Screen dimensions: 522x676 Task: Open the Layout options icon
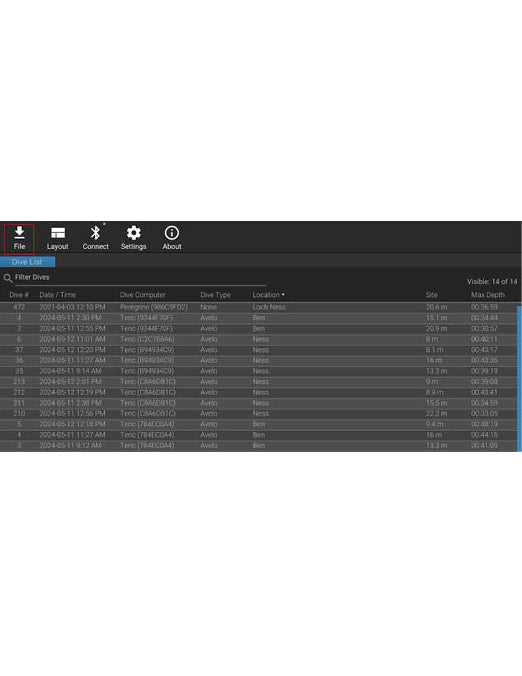coord(58,233)
